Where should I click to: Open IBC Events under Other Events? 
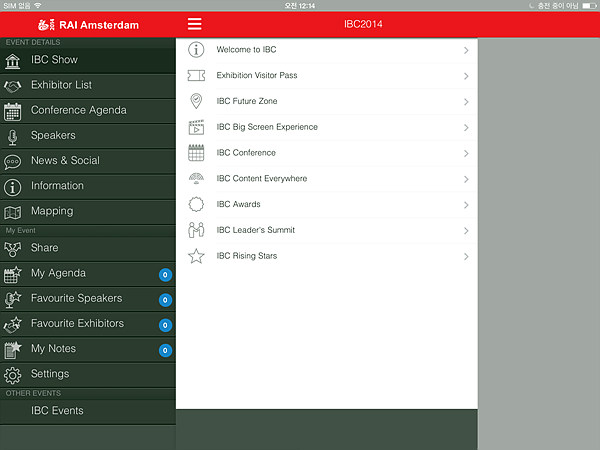(88, 412)
